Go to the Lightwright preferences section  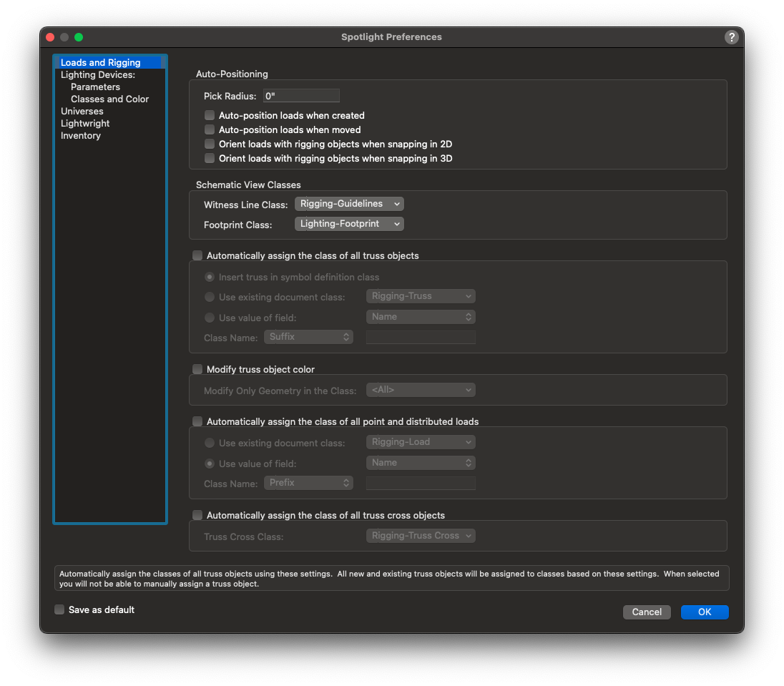pyautogui.click(x=85, y=123)
